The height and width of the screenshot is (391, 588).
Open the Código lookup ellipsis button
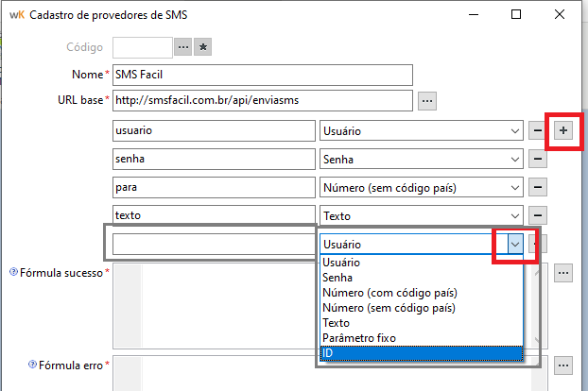[x=182, y=46]
